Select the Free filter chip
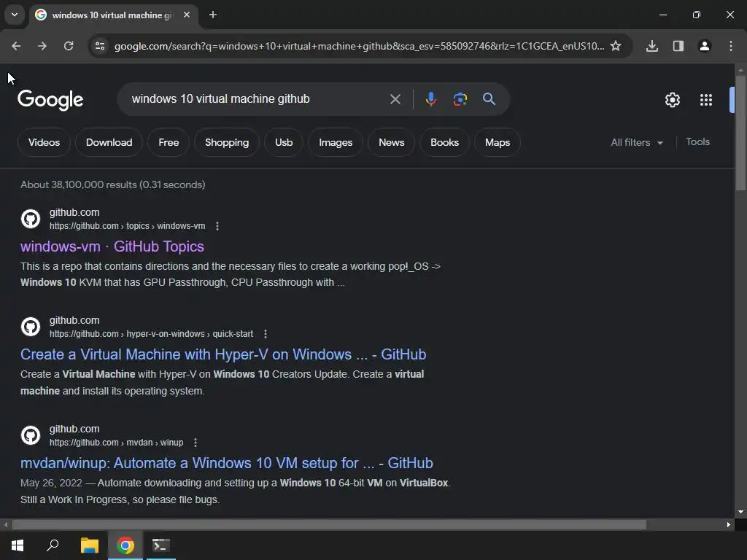 click(169, 142)
